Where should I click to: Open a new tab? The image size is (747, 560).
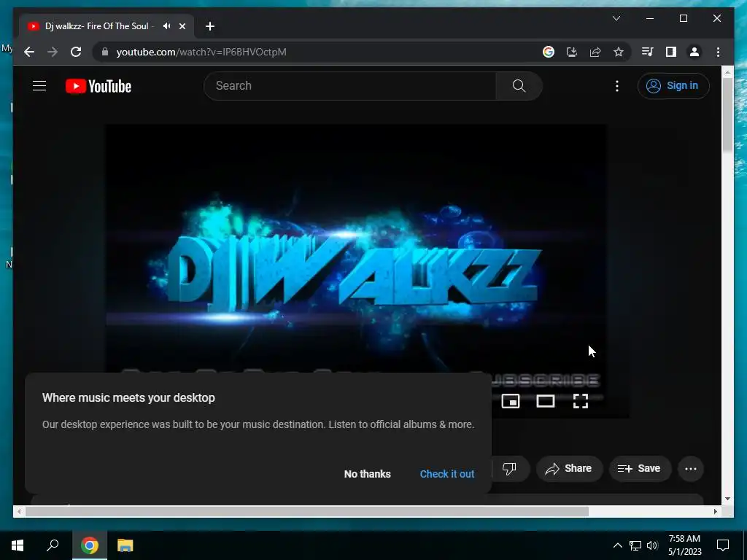pyautogui.click(x=210, y=26)
